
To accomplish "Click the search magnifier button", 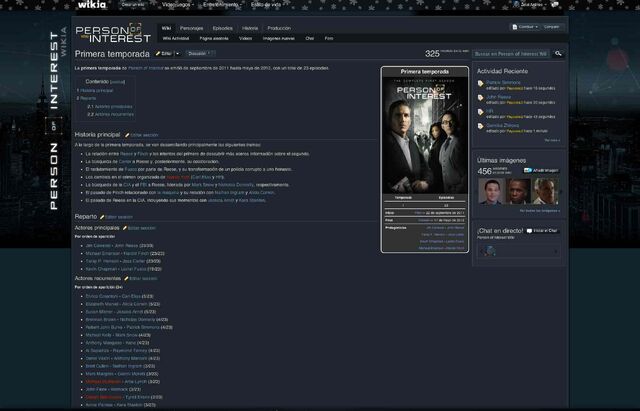I will (x=558, y=53).
